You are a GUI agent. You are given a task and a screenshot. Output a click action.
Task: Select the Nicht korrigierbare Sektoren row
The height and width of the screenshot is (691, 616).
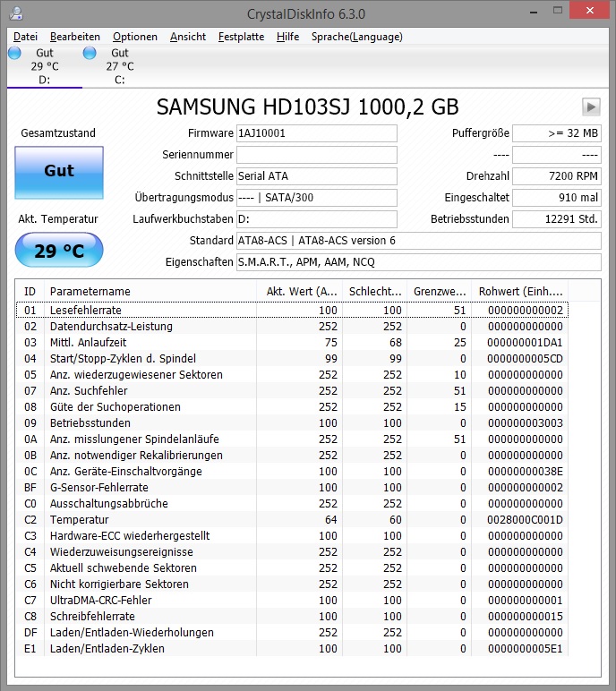click(293, 584)
